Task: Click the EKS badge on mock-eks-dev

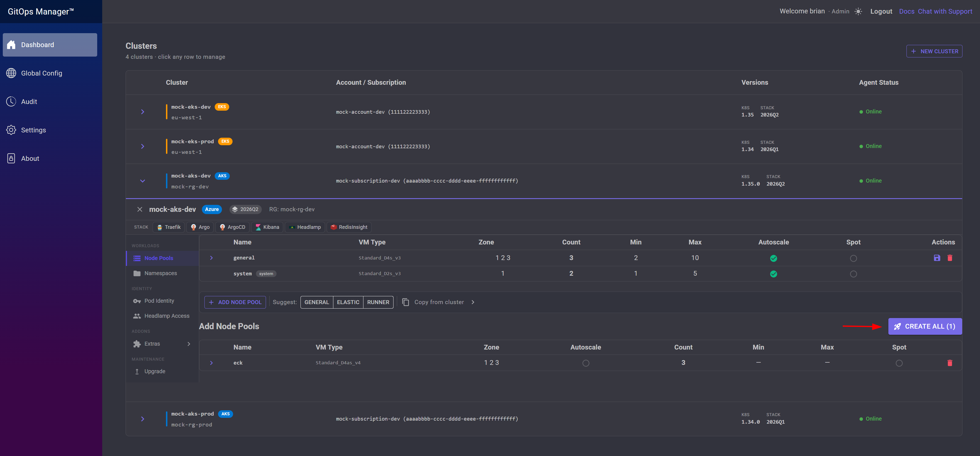Action: (222, 107)
